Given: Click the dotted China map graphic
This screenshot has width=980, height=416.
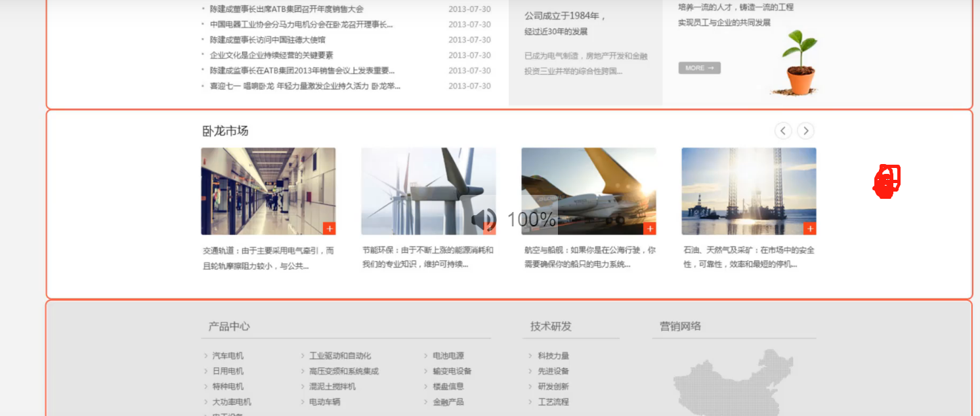Looking at the screenshot, I should point(733,381).
